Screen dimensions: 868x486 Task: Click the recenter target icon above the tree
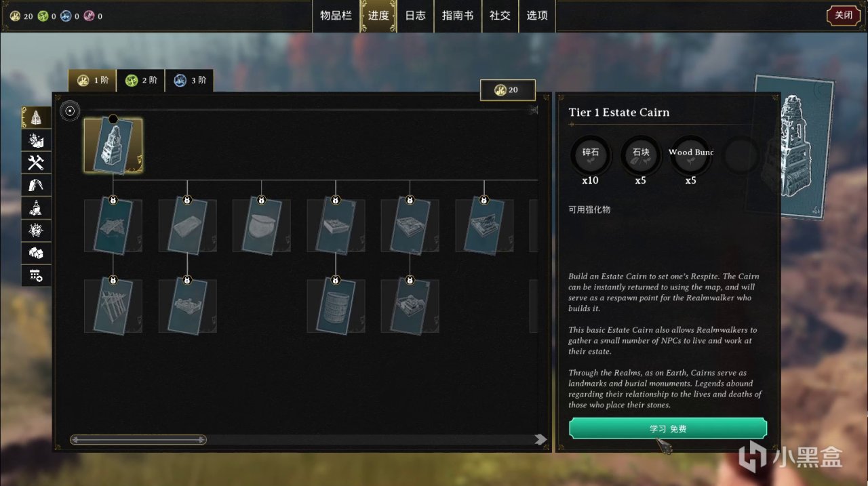click(70, 110)
